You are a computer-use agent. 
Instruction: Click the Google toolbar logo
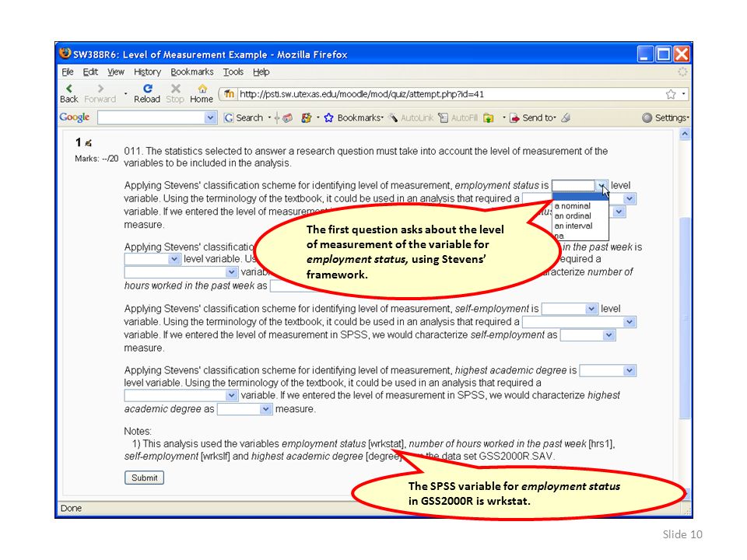(75, 117)
